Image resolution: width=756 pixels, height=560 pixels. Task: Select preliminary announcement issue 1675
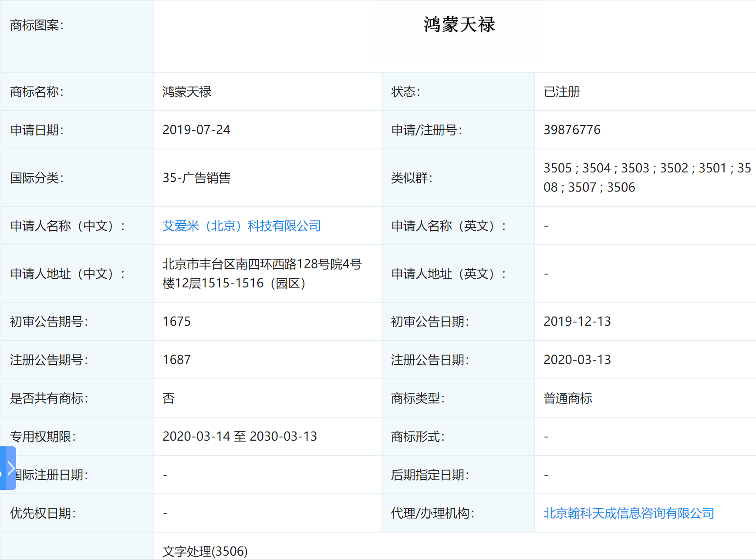point(176,321)
